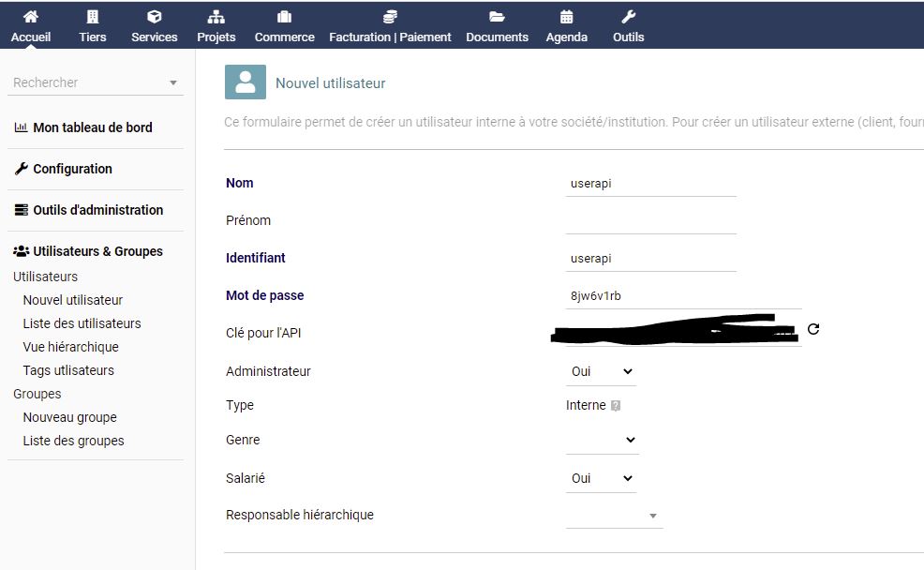The image size is (924, 570).
Task: Regenerate the API key with refresh icon
Action: 813,329
